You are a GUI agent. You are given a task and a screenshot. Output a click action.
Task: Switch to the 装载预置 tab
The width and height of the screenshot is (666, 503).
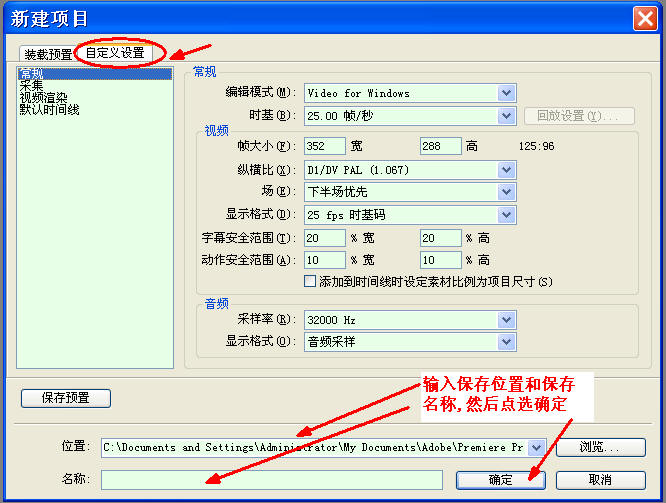click(x=48, y=54)
